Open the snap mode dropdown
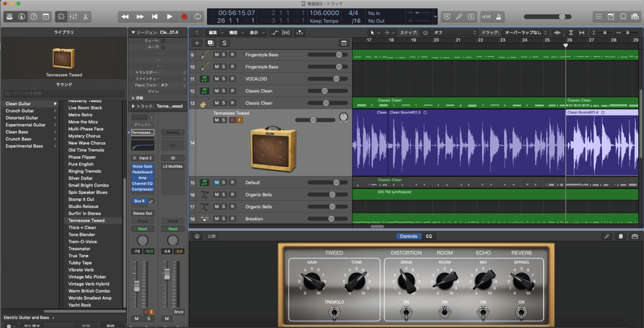 (x=453, y=33)
